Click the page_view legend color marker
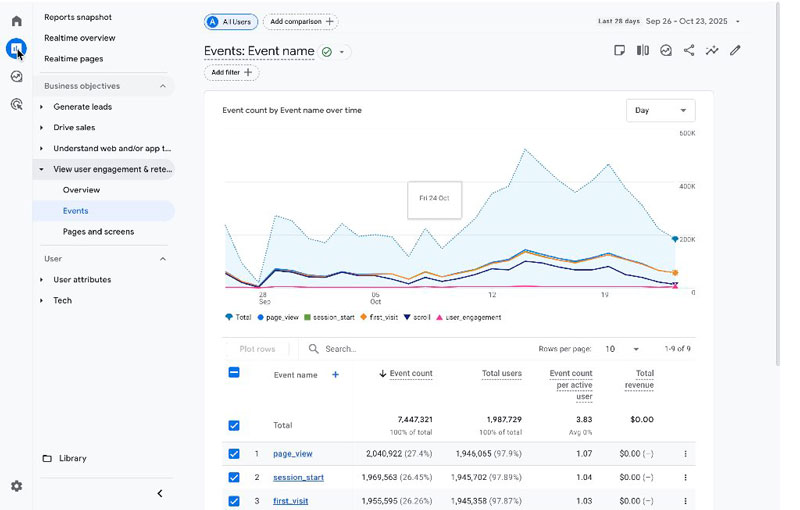Image resolution: width=800 pixels, height=510 pixels. point(261,317)
